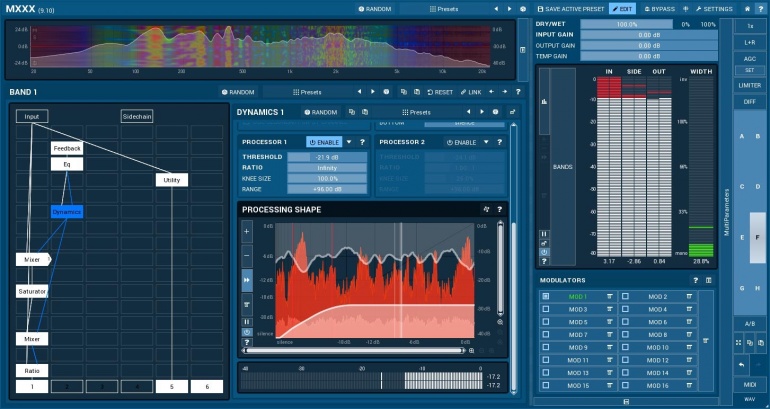This screenshot has height=409, width=770.
Task: Select band tab 5
Action: (171, 385)
